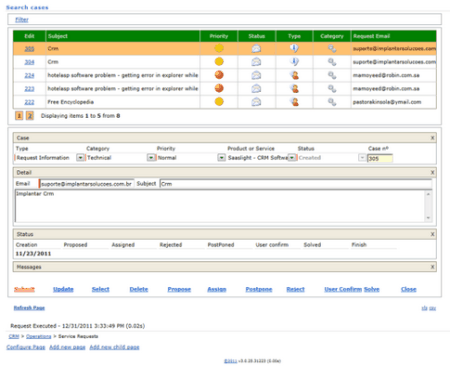Open the Add new page link

67,347
